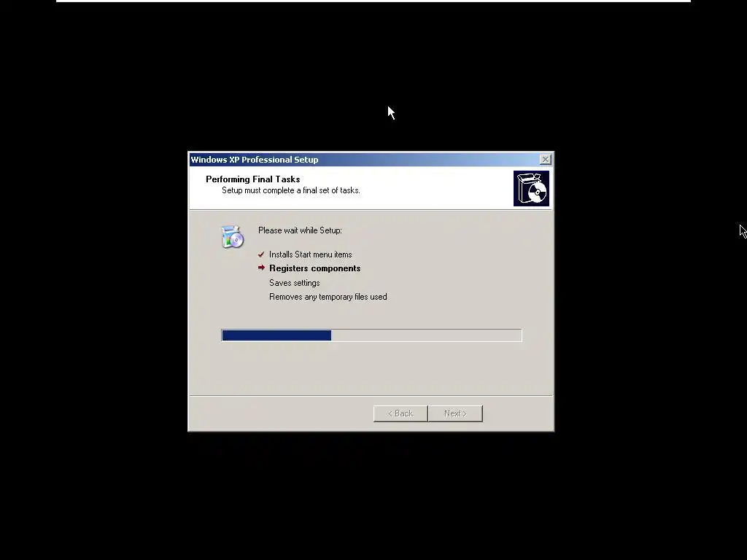Viewport: 747px width, 560px height.
Task: Click the 'Performing Final Tasks' heading
Action: pyautogui.click(x=253, y=179)
